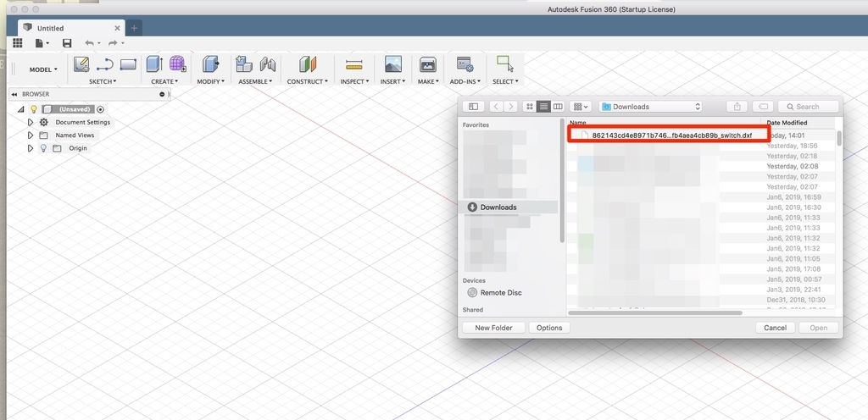868x420 pixels.
Task: Open the group-by arrangement dropdown in dialog
Action: [x=581, y=107]
